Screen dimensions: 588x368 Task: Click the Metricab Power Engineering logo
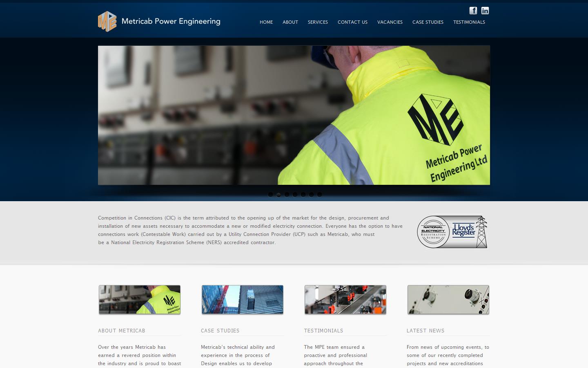click(x=159, y=21)
